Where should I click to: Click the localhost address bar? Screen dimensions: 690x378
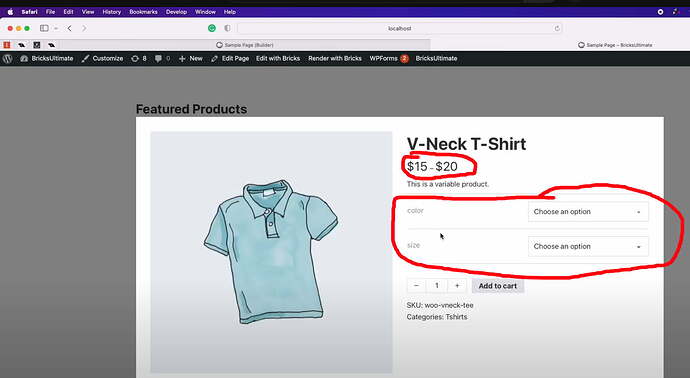click(400, 28)
